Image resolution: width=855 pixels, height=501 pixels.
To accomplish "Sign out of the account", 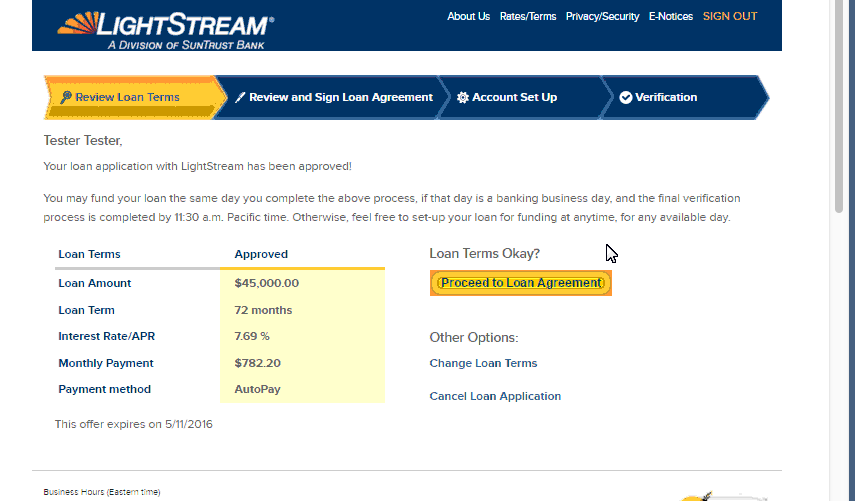I will coord(730,16).
